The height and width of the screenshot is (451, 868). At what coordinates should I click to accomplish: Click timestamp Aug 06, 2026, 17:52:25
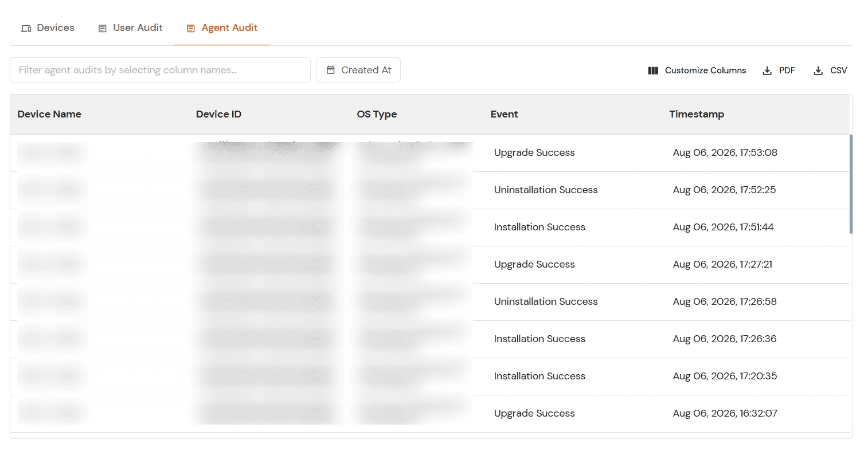click(x=724, y=190)
